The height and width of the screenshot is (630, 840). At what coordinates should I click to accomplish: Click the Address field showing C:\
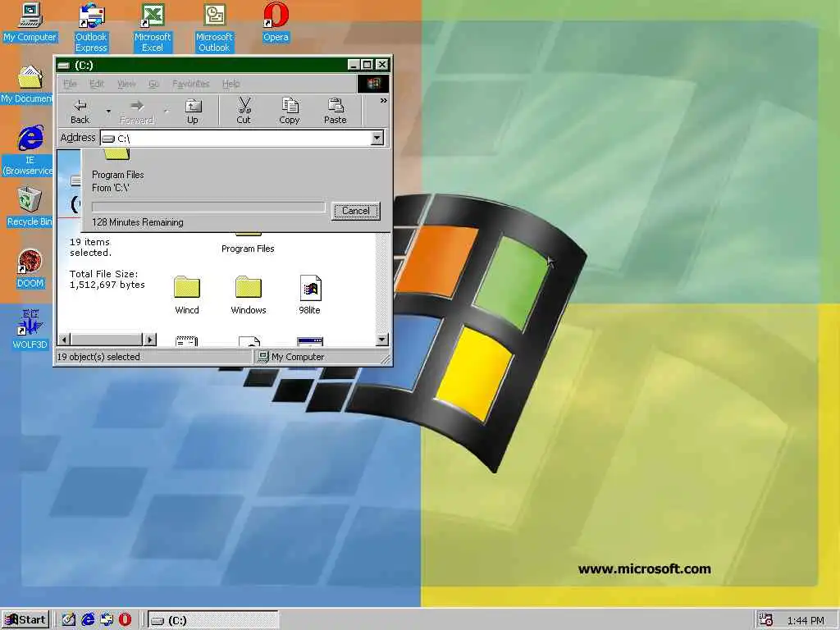[235, 138]
